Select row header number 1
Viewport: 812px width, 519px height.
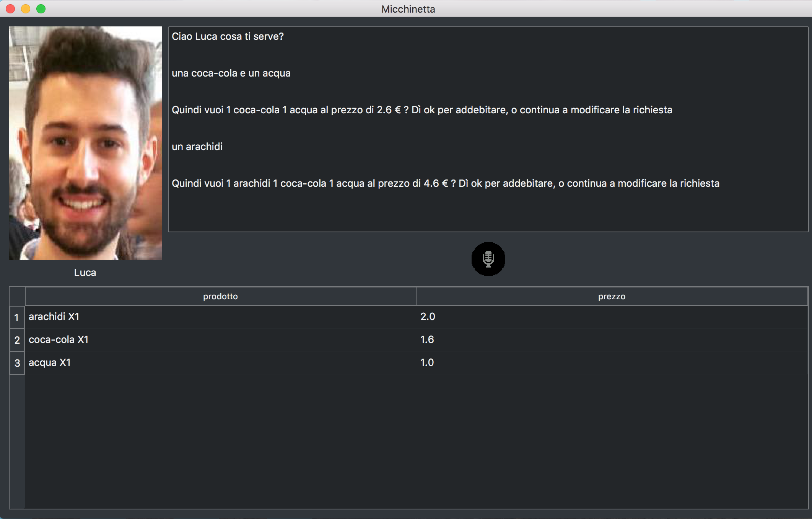[x=17, y=317]
